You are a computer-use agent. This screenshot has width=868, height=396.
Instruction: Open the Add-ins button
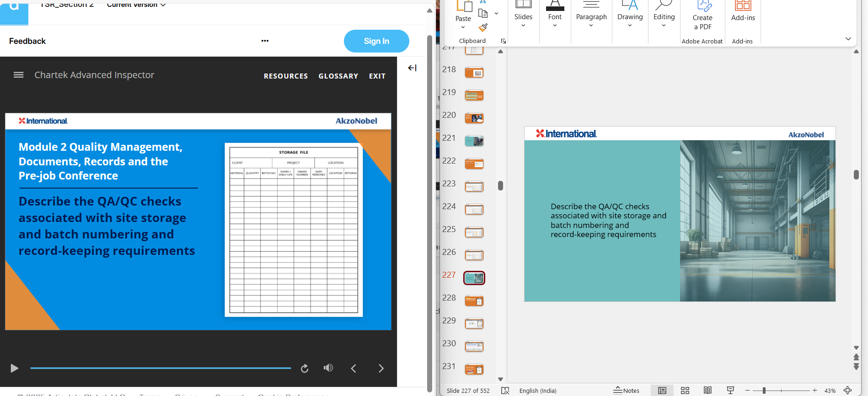(x=743, y=12)
